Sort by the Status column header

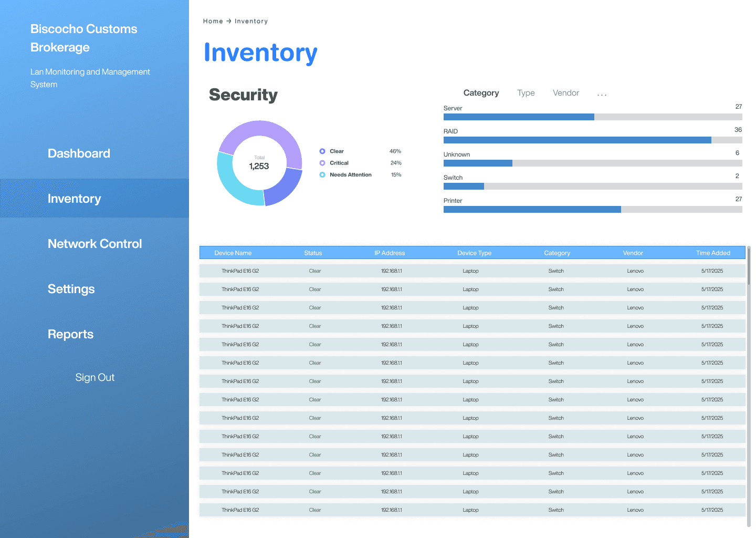pyautogui.click(x=313, y=253)
